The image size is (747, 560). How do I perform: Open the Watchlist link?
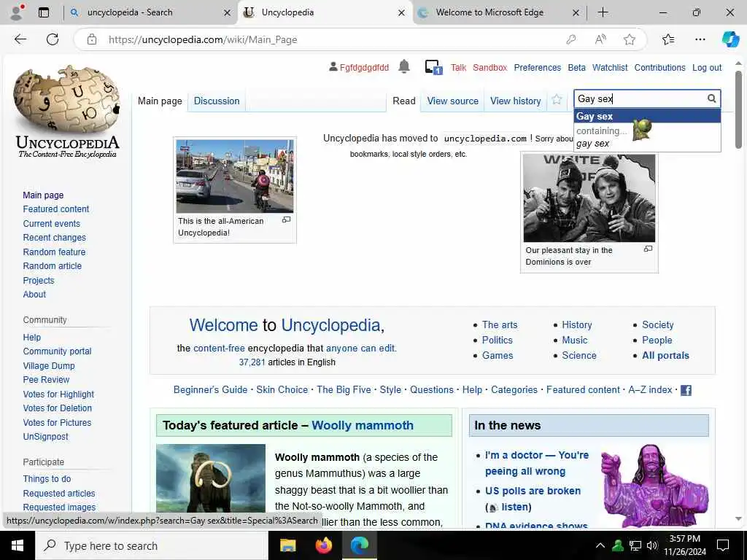click(610, 68)
